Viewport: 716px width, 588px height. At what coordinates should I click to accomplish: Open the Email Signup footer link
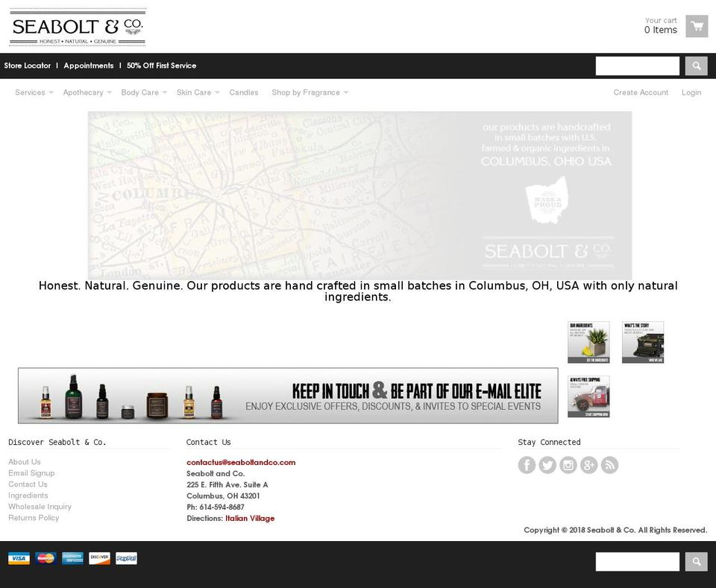31,473
